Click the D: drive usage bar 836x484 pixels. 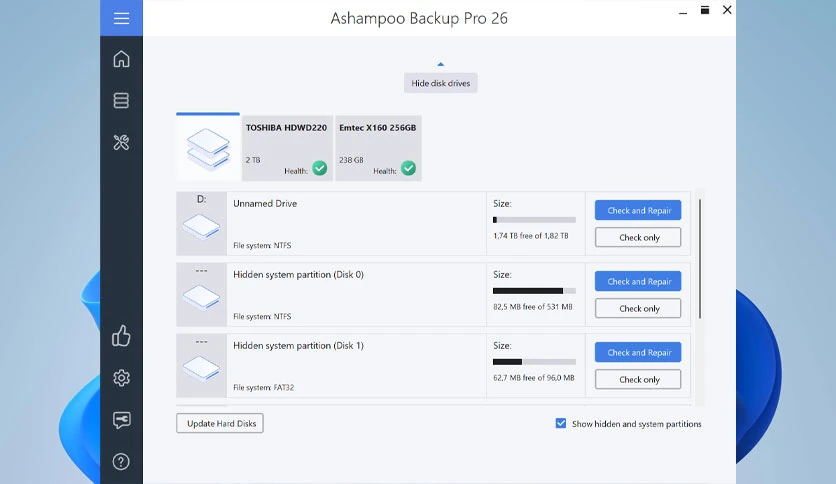click(534, 220)
